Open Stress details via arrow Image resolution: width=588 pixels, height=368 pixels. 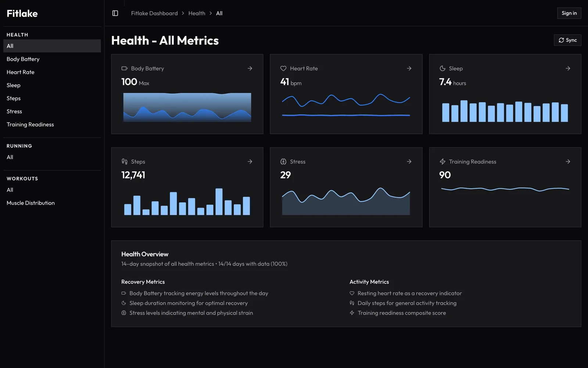[x=409, y=162]
